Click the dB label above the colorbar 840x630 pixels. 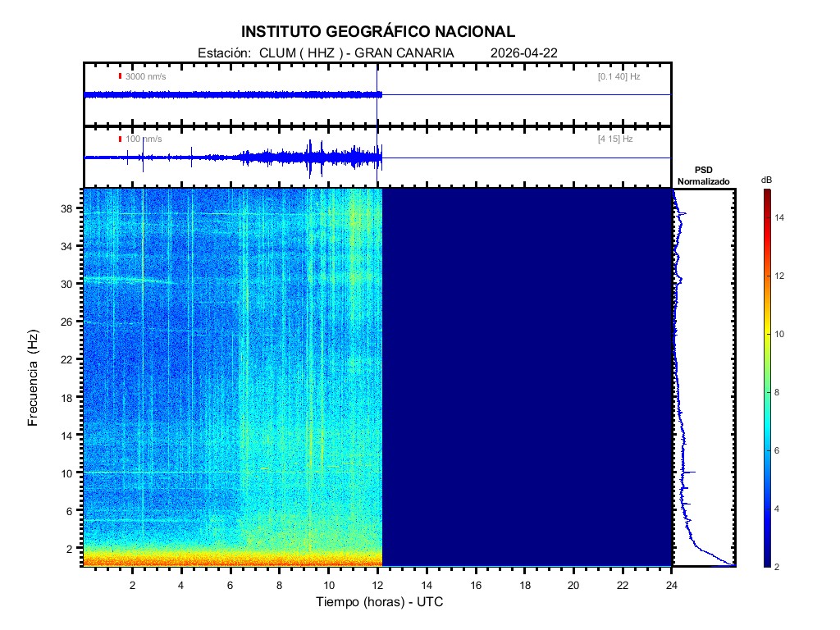click(x=766, y=180)
